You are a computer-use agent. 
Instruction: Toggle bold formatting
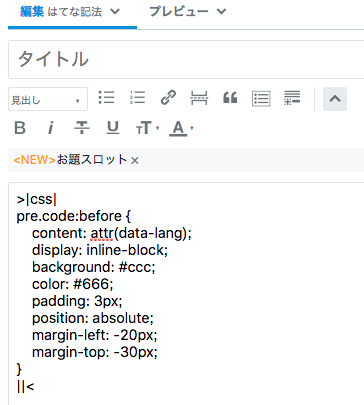(x=20, y=128)
